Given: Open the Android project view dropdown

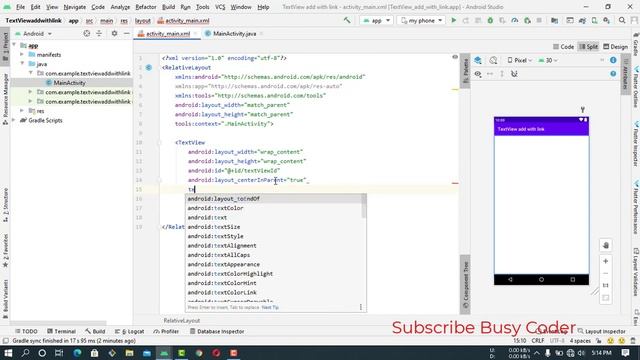Looking at the screenshot, I should coord(33,33).
